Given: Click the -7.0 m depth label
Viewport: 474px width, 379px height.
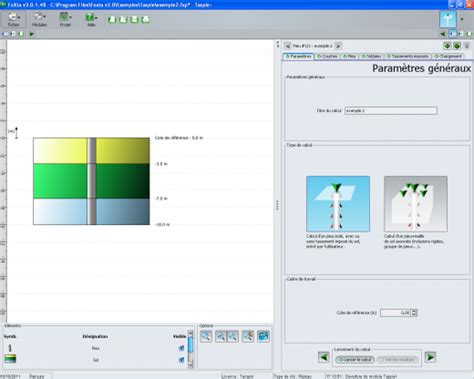Looking at the screenshot, I should pos(161,198).
